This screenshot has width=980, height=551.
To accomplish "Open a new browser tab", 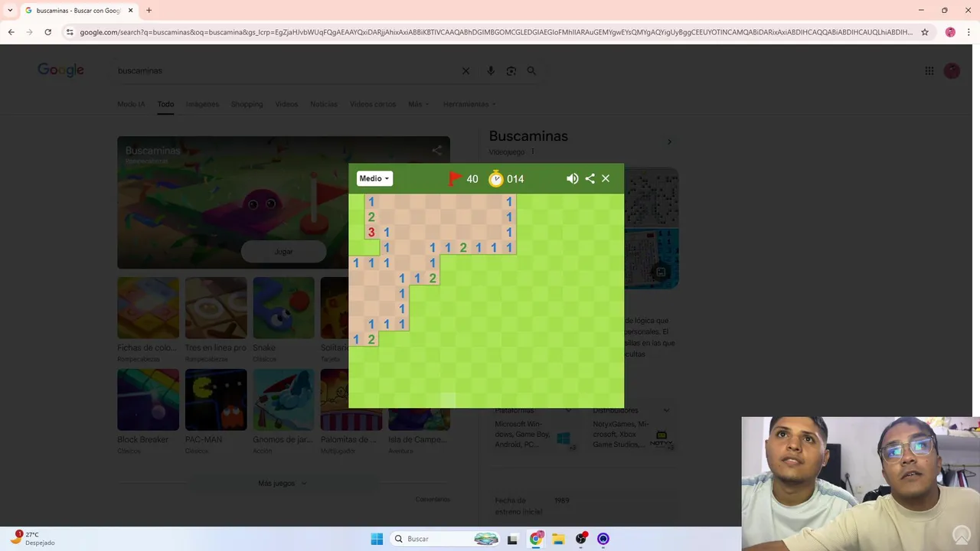I will click(x=149, y=11).
